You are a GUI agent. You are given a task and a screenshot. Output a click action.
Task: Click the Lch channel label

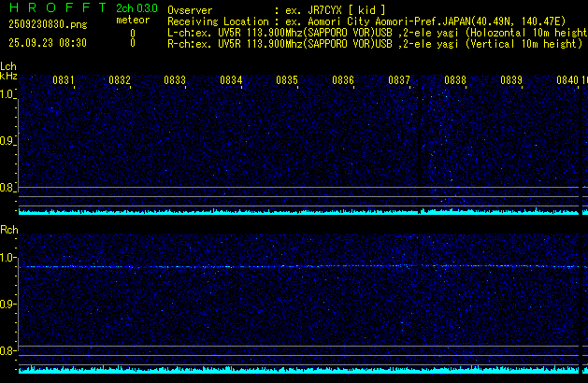click(x=8, y=66)
